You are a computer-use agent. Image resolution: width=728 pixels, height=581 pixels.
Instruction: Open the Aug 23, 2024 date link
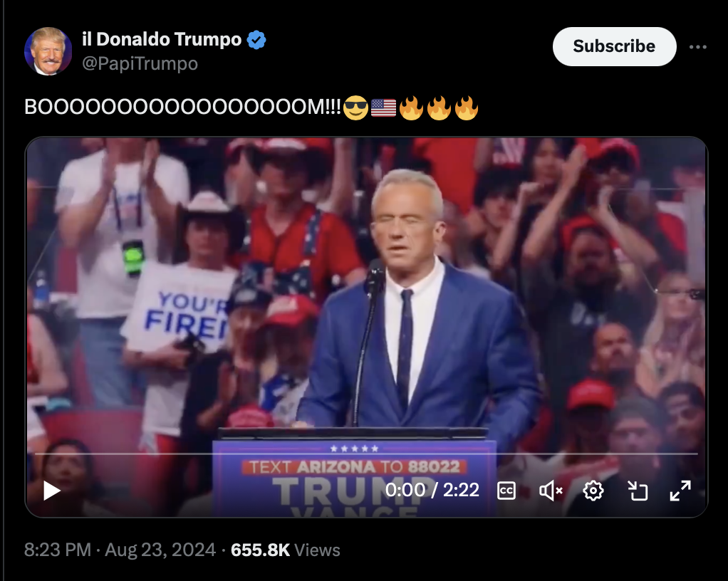click(160, 550)
